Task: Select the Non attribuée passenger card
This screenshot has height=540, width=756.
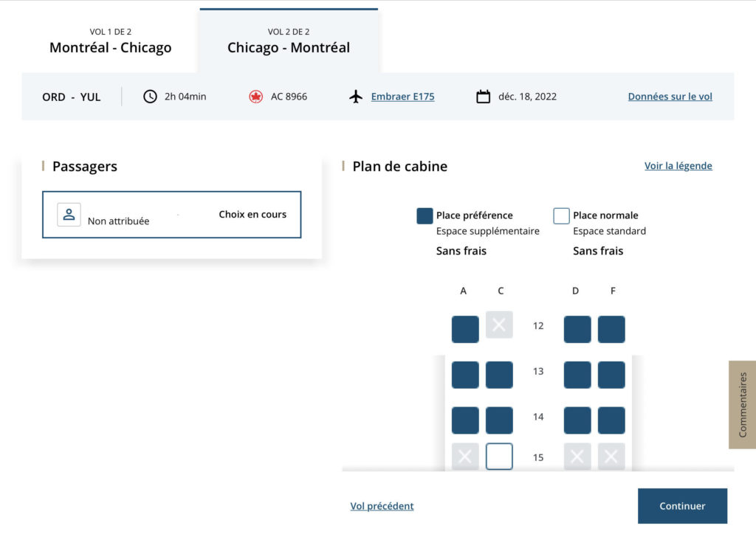Action: (171, 215)
